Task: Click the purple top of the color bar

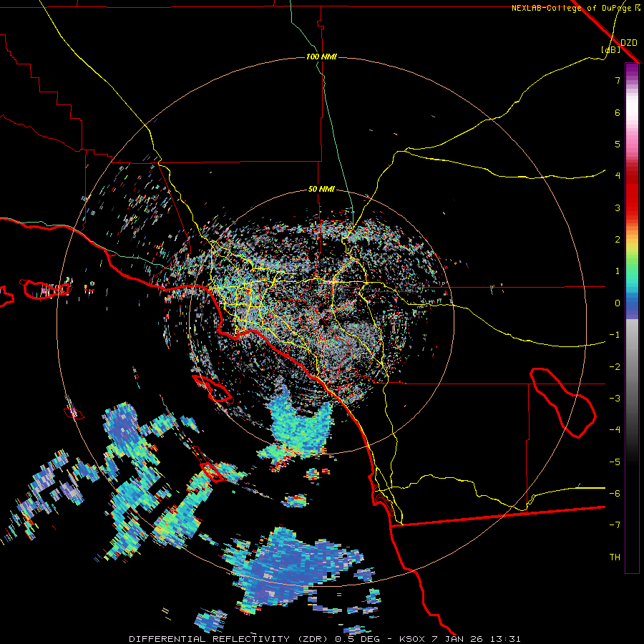Action: tap(632, 71)
